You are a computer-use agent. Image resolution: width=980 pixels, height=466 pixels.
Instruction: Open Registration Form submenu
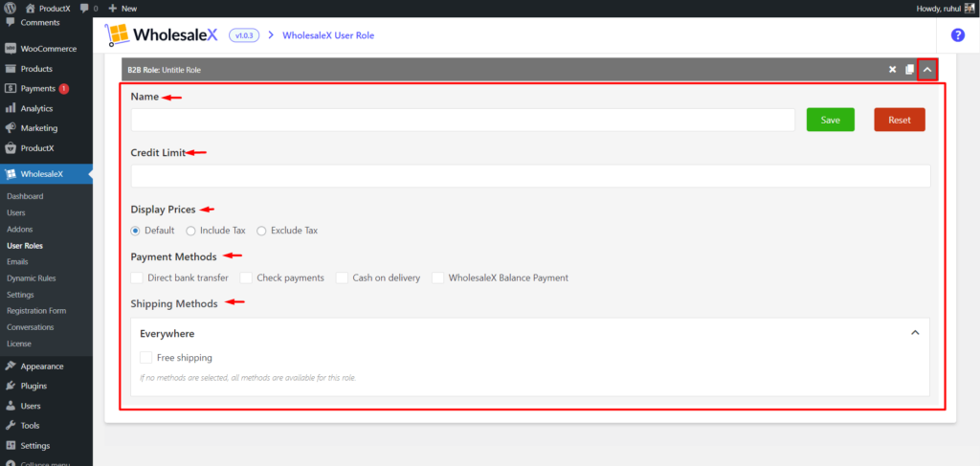[x=36, y=310]
